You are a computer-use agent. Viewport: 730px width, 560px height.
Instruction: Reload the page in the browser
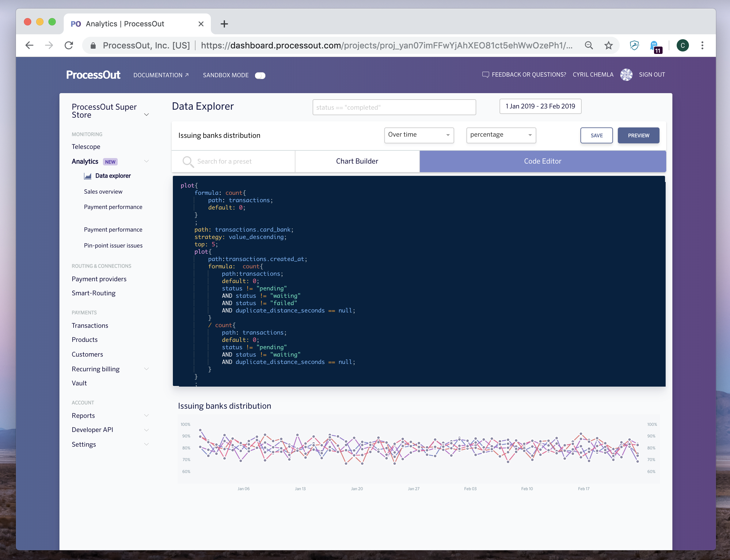69,45
